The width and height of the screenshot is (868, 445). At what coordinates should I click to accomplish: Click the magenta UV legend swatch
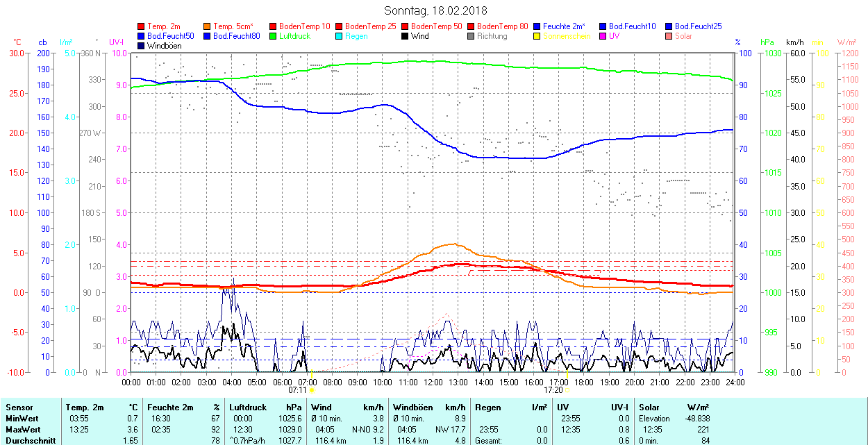tap(603, 36)
